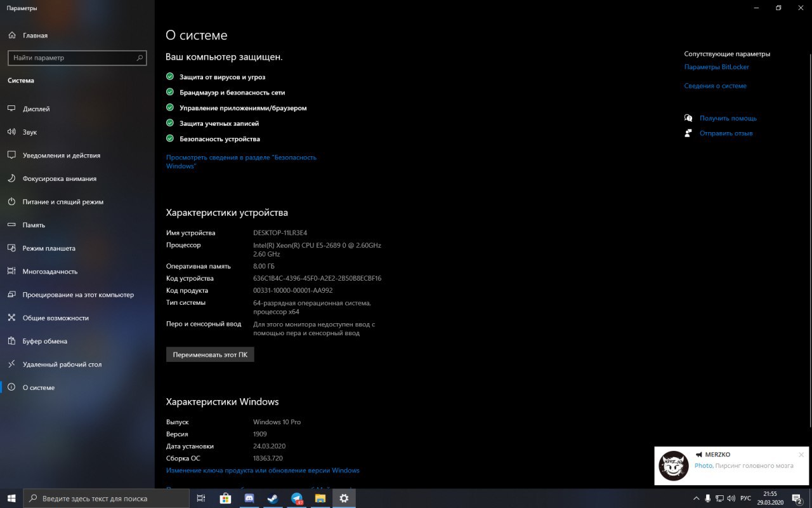Click Отправить отзыв link
The height and width of the screenshot is (508, 812).
726,133
